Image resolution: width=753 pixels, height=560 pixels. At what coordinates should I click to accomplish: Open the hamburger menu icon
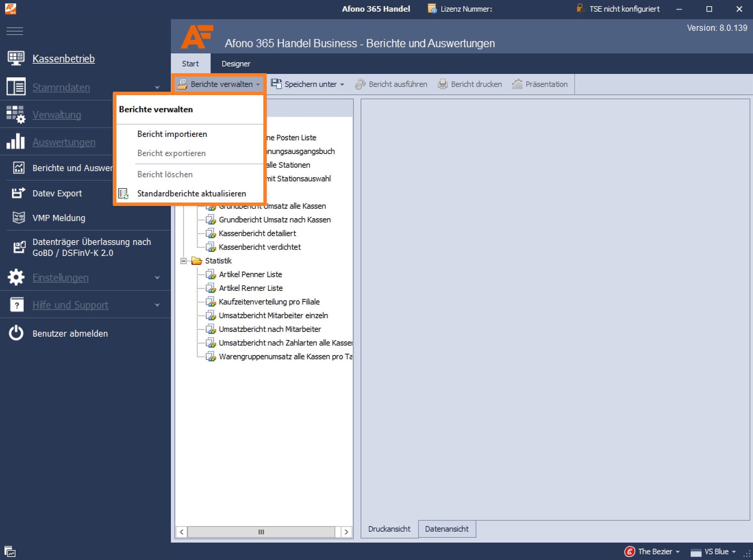tap(15, 31)
